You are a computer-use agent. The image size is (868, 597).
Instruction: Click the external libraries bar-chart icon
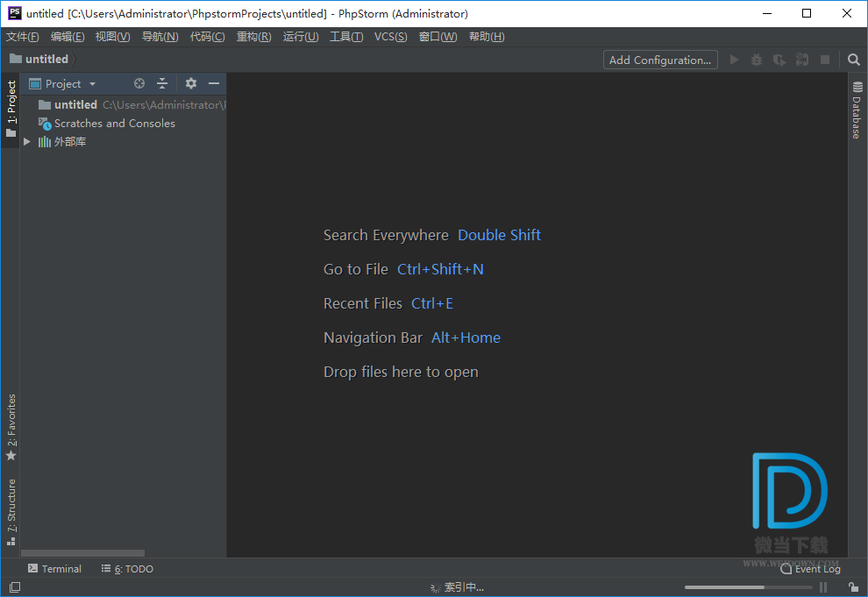[45, 142]
